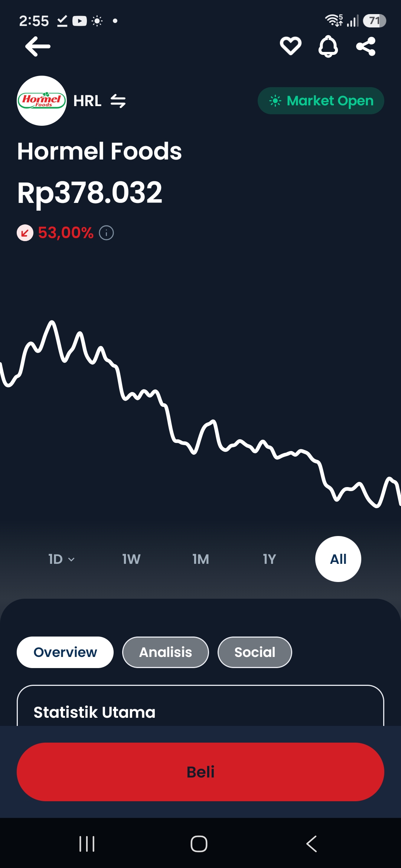This screenshot has width=401, height=868.
Task: Switch to the Social tab
Action: point(255,652)
